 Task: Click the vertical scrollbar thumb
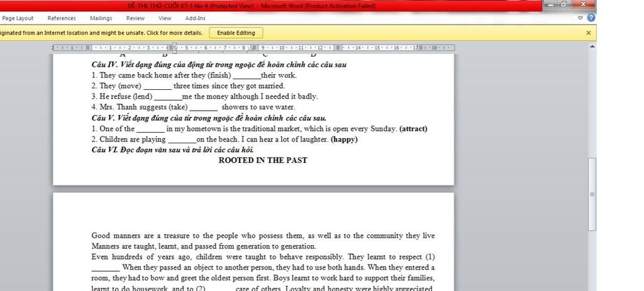pyautogui.click(x=592, y=194)
